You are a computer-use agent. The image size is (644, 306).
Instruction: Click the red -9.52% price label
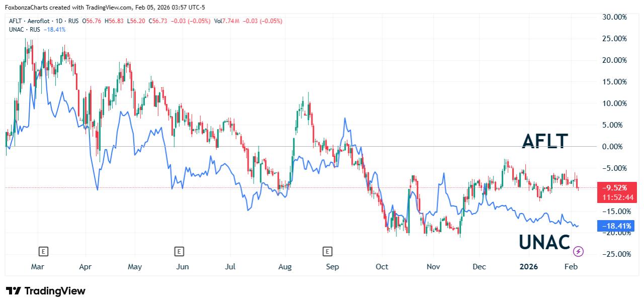(x=616, y=188)
